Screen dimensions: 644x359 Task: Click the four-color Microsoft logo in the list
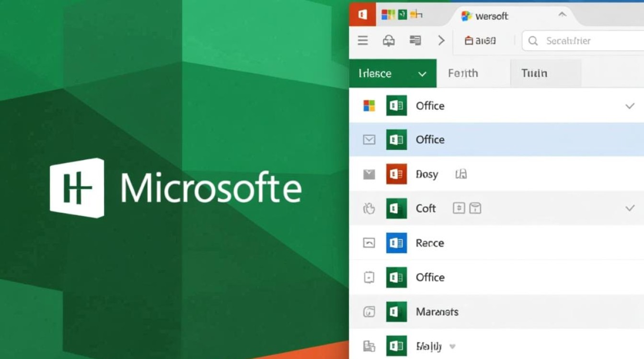[369, 106]
